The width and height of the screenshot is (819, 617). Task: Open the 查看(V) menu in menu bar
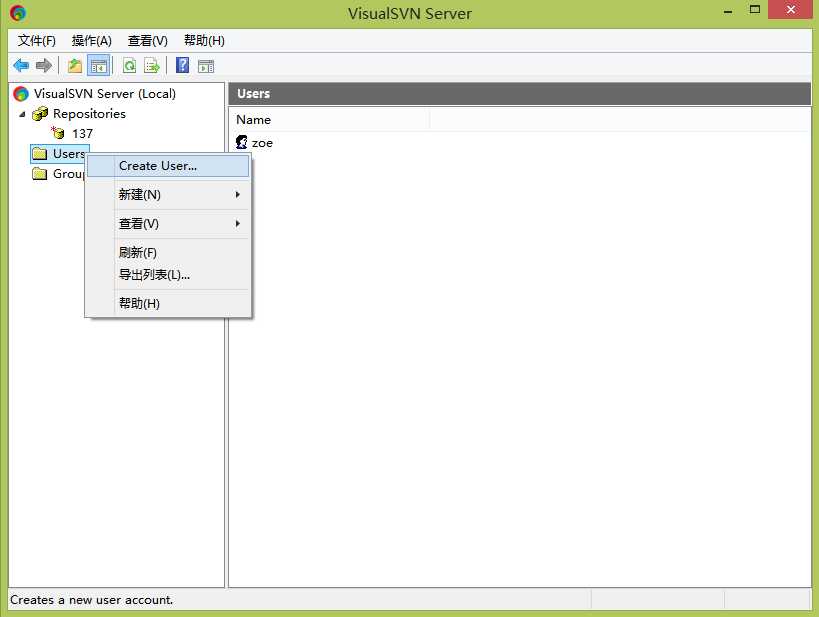click(147, 41)
